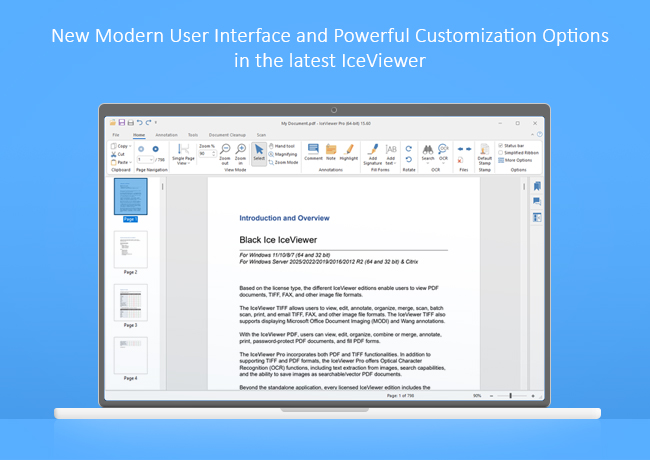Go to the previous file with the left arrow
This screenshot has height=460, width=650.
[x=460, y=149]
